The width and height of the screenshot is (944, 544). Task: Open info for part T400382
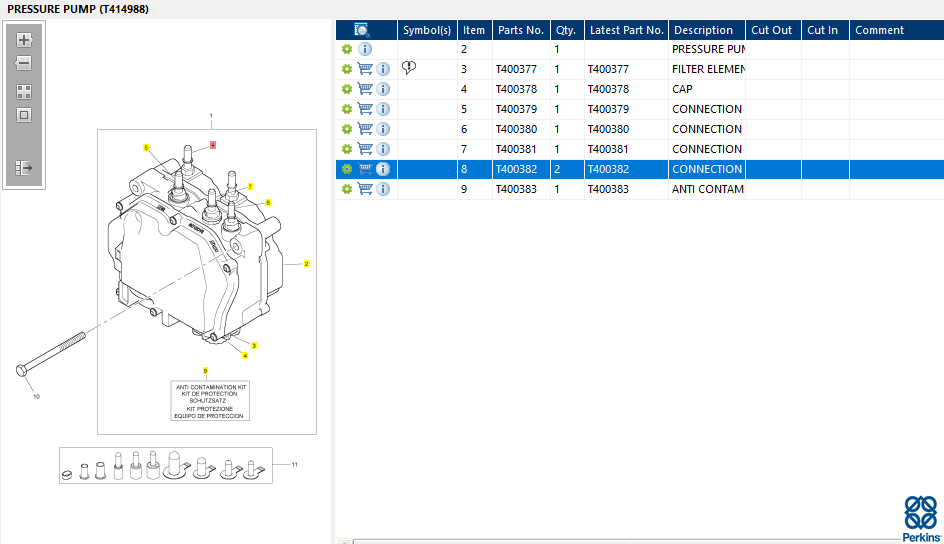(x=383, y=169)
